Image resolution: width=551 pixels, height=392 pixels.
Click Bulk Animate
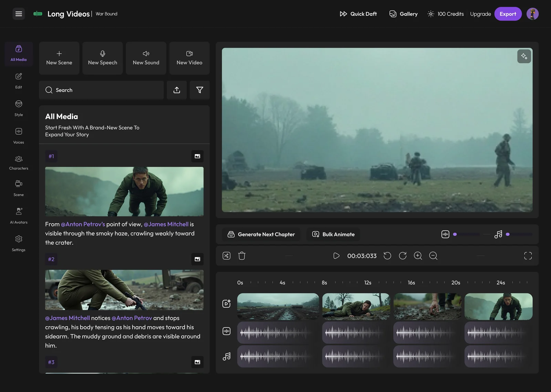[333, 234]
